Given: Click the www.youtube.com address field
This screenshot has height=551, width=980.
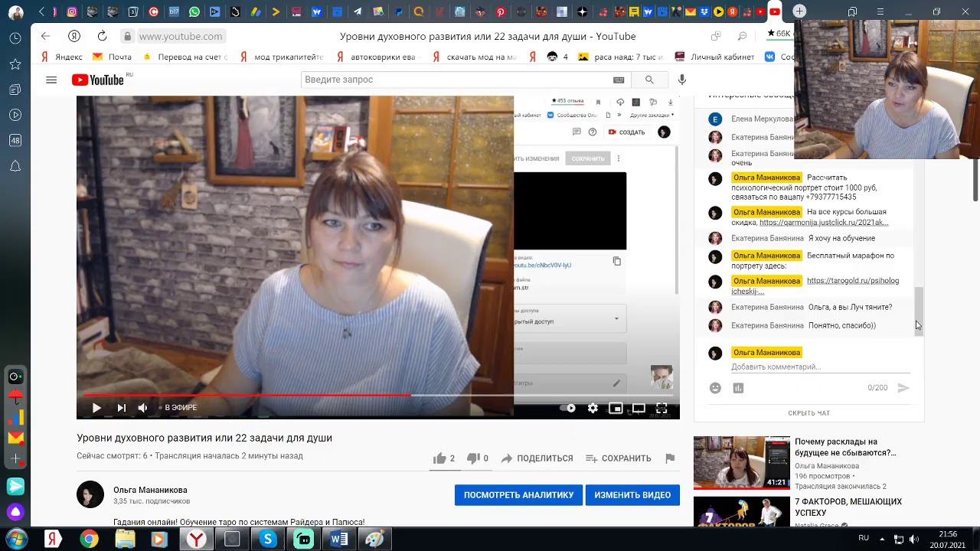Looking at the screenshot, I should coord(181,36).
